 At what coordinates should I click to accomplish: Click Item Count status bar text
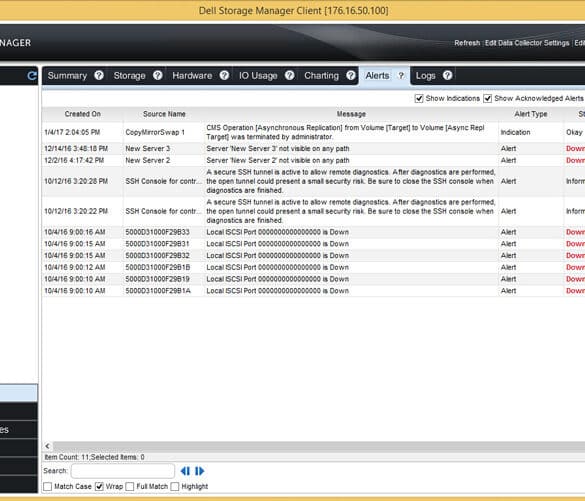pos(94,457)
